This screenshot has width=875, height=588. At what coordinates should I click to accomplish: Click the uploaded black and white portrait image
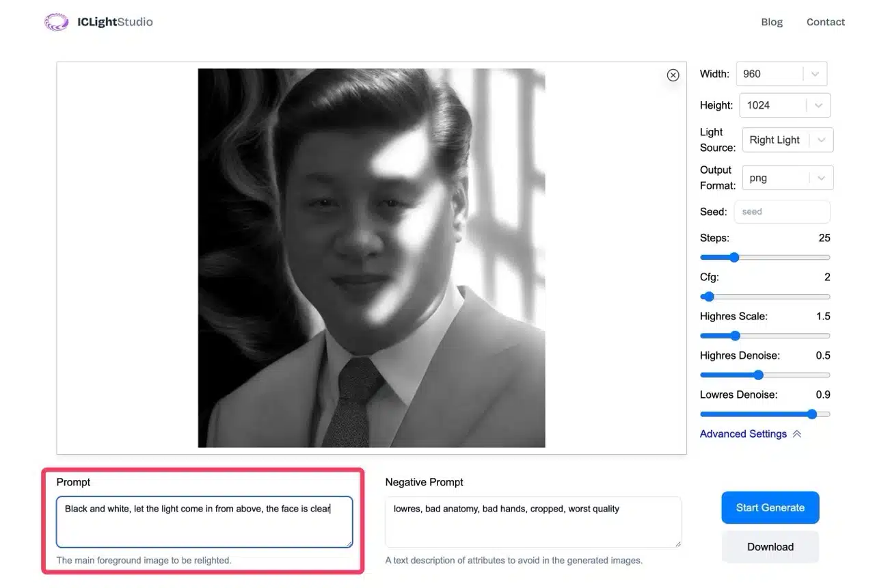point(371,258)
